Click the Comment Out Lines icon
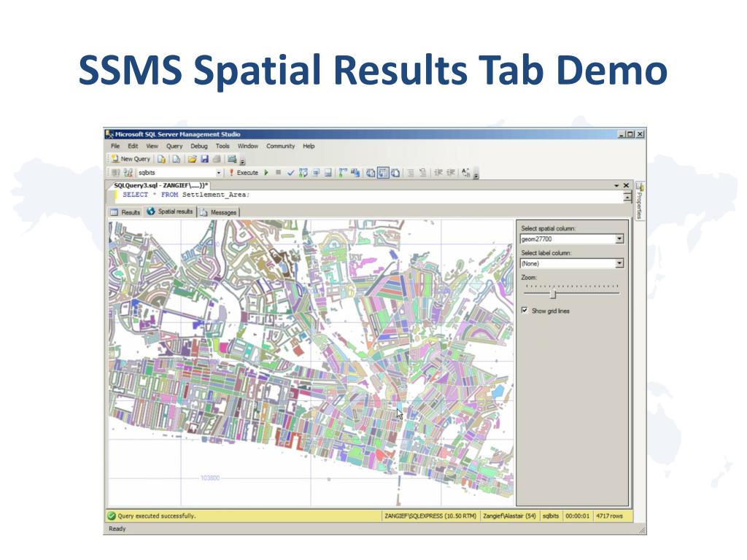 pyautogui.click(x=411, y=173)
